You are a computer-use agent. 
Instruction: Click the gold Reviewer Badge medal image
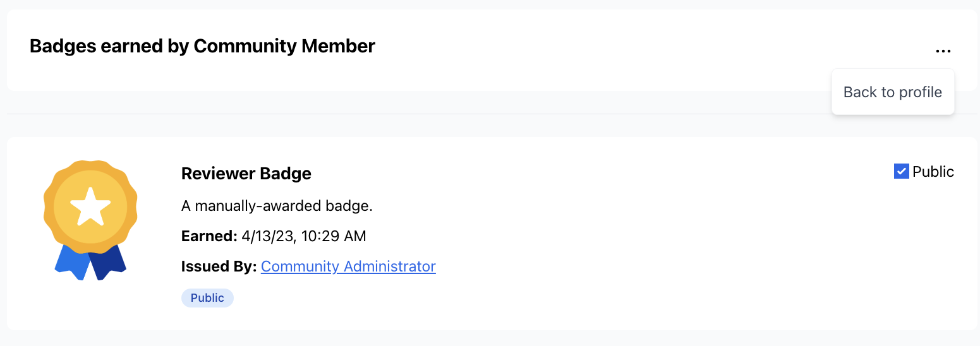click(x=90, y=220)
